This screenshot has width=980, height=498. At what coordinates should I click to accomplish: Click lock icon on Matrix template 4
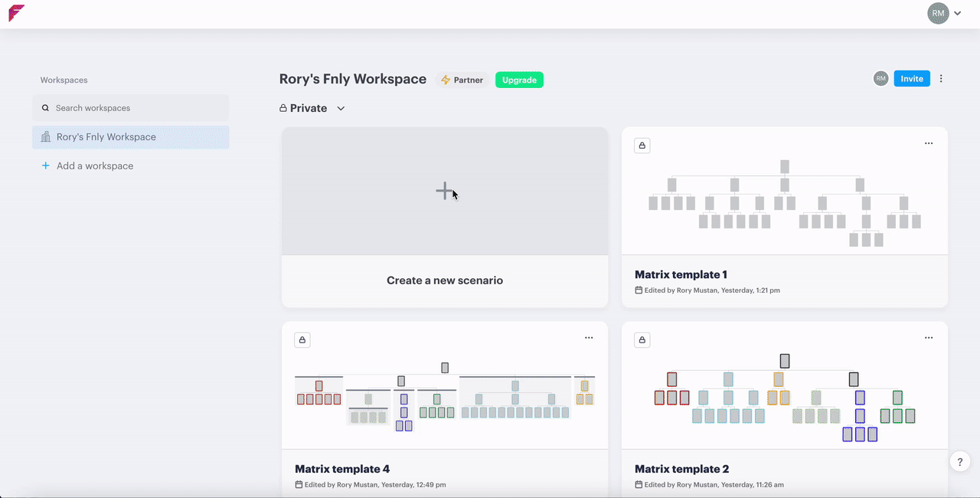click(x=302, y=340)
